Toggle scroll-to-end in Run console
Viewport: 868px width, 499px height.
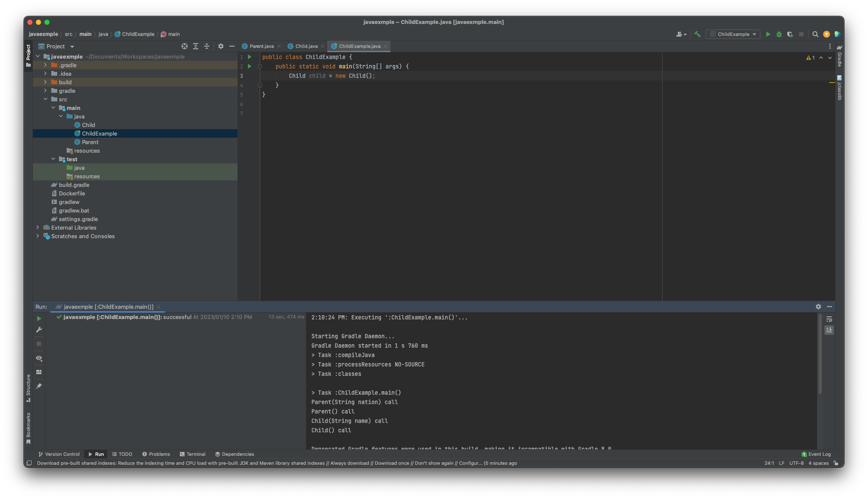coord(829,330)
